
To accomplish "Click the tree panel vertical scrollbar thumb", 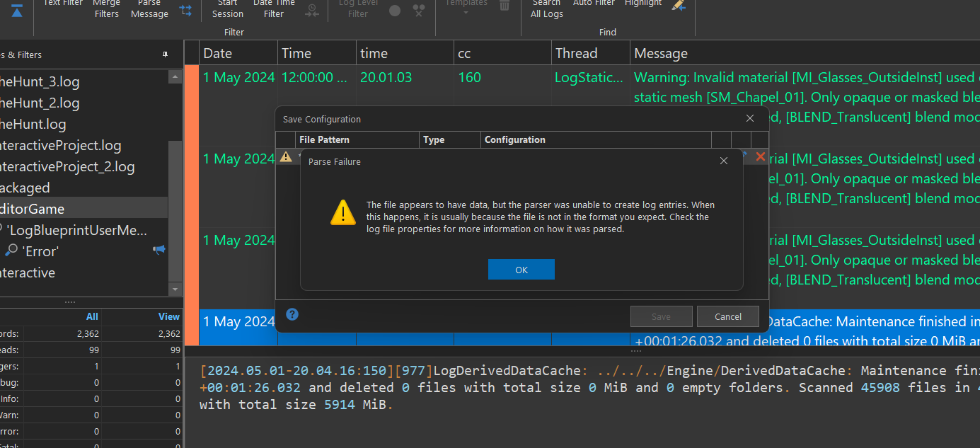I will tap(175, 210).
